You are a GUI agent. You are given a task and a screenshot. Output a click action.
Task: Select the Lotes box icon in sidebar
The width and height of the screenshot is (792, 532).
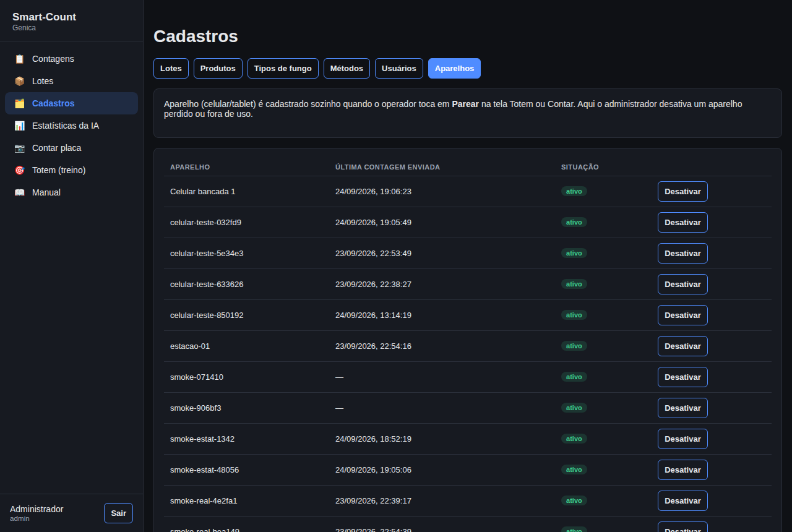click(x=20, y=81)
